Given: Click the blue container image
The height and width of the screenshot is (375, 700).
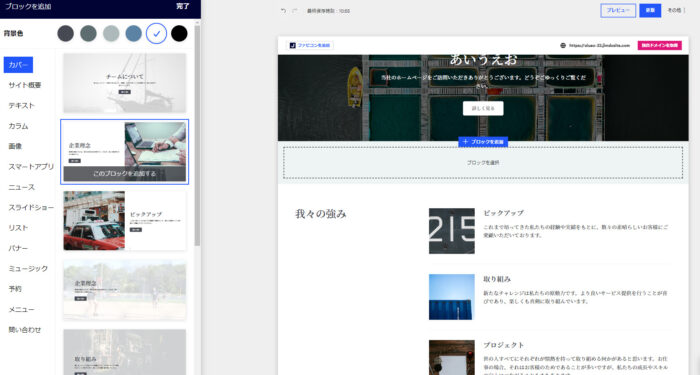Looking at the screenshot, I should [452, 297].
